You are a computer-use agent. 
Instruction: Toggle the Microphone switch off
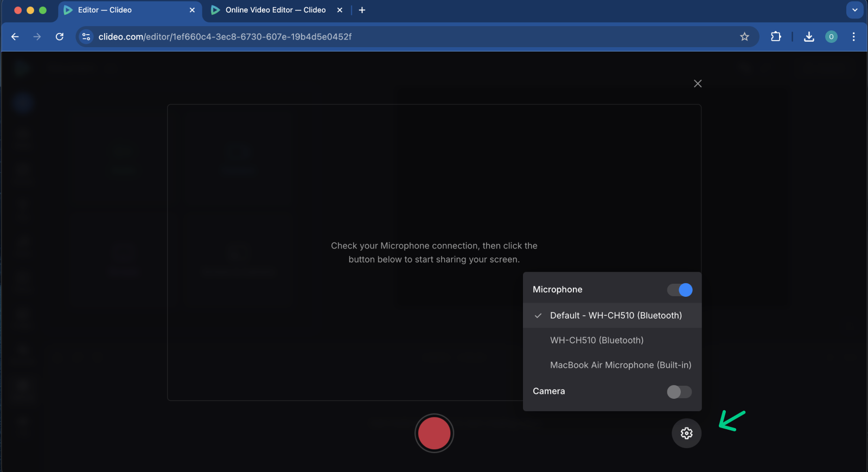tap(680, 290)
